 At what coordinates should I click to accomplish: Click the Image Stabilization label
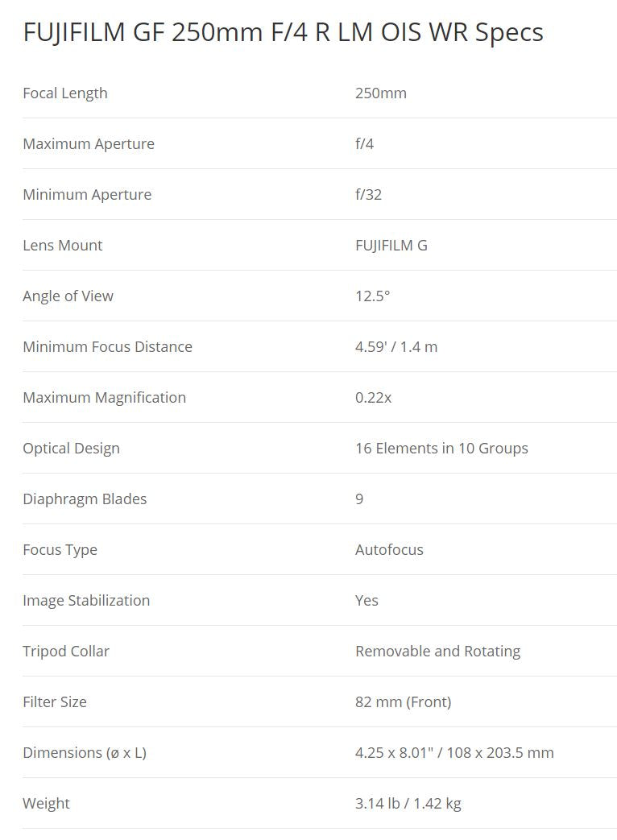coord(86,601)
